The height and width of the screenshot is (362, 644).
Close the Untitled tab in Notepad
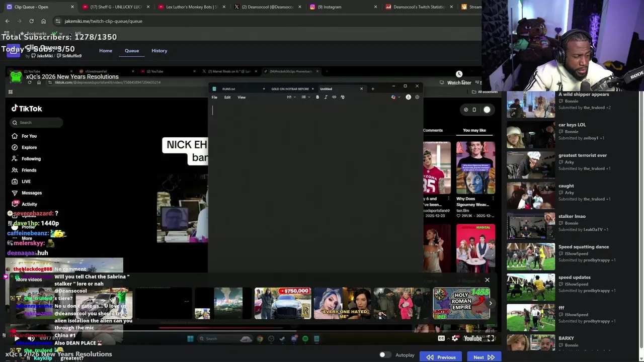(361, 89)
